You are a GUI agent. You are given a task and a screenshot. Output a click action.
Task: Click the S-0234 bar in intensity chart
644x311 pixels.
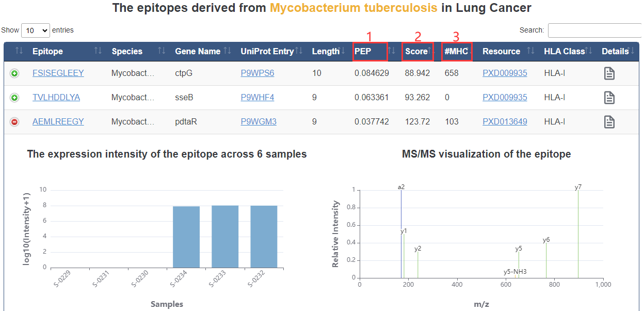click(x=186, y=237)
